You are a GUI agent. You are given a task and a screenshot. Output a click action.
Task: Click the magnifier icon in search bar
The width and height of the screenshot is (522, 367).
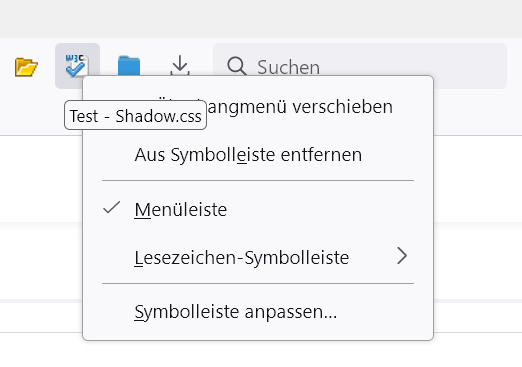[x=236, y=66]
